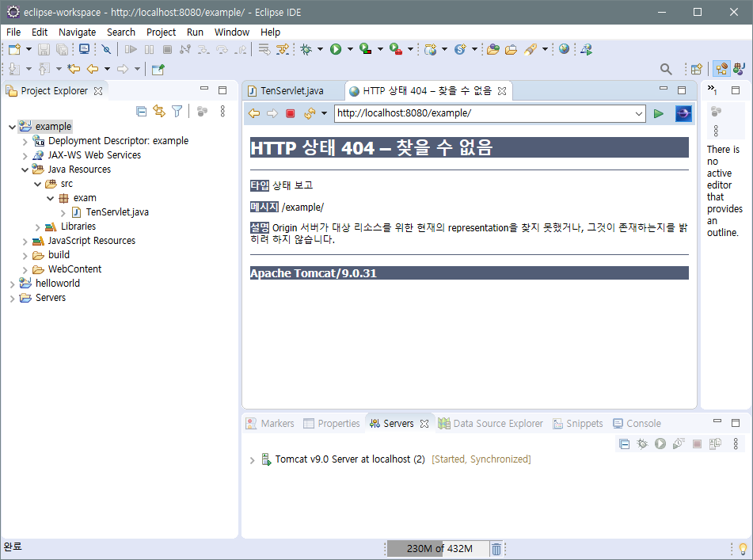This screenshot has width=753, height=560.
Task: Expand Tomcat v9.0 Server at localhost entry
Action: click(x=252, y=460)
